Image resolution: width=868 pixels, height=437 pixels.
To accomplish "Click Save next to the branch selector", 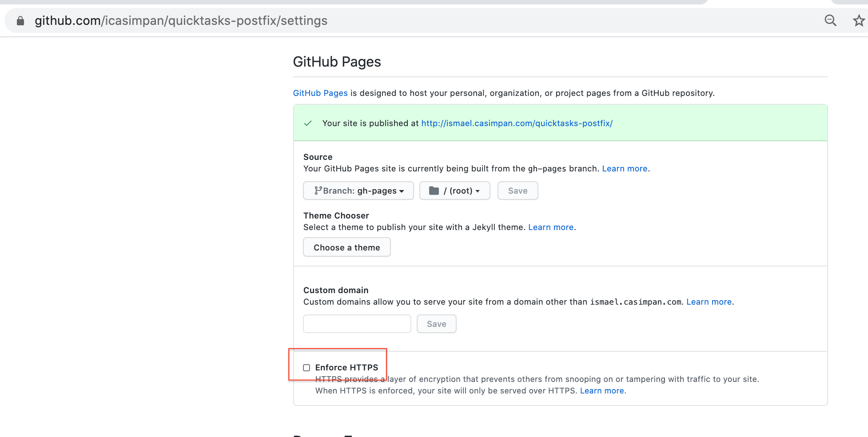I will click(x=518, y=190).
